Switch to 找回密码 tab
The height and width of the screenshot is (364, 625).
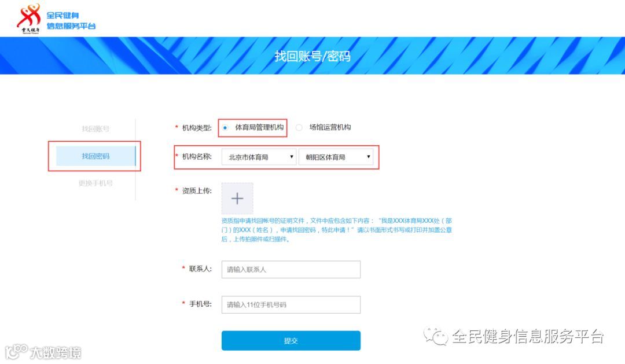pyautogui.click(x=95, y=156)
